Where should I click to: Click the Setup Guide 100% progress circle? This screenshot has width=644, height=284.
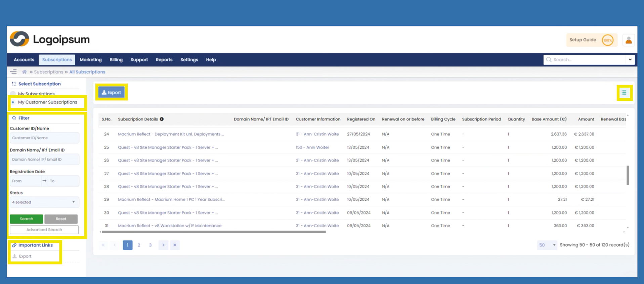tap(607, 40)
